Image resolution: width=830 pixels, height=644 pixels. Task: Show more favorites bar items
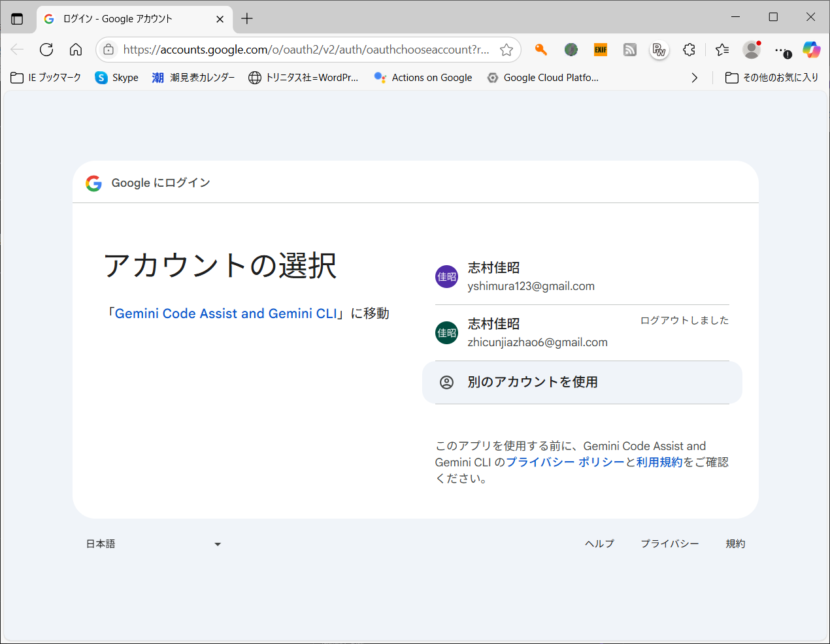coord(695,78)
